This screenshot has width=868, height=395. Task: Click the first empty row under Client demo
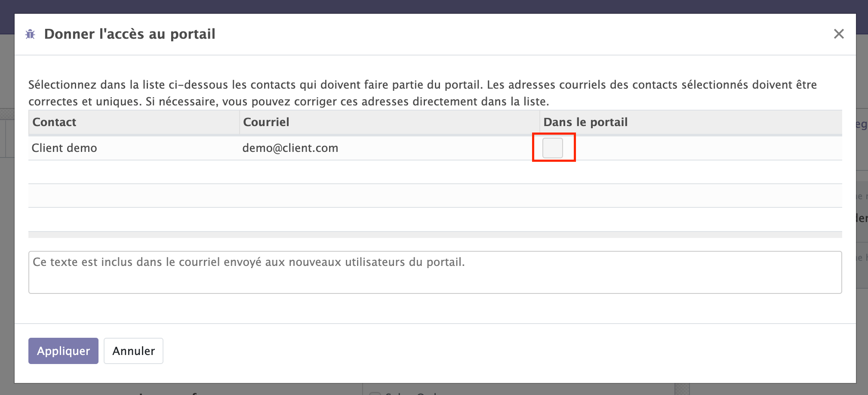(434, 172)
